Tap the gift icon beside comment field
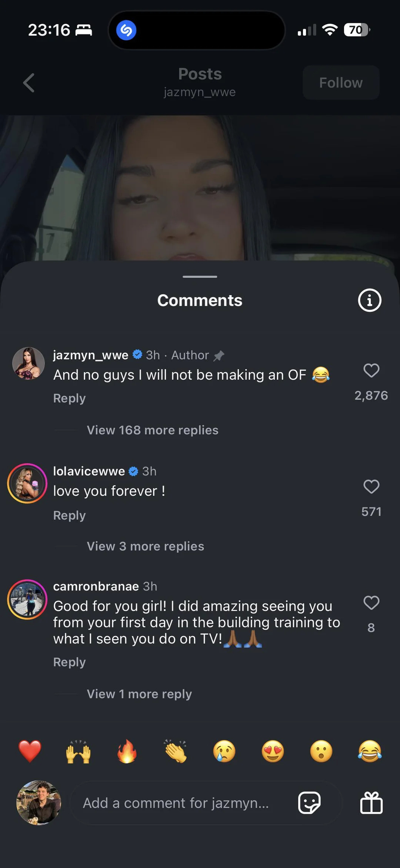The image size is (400, 868). [x=371, y=803]
